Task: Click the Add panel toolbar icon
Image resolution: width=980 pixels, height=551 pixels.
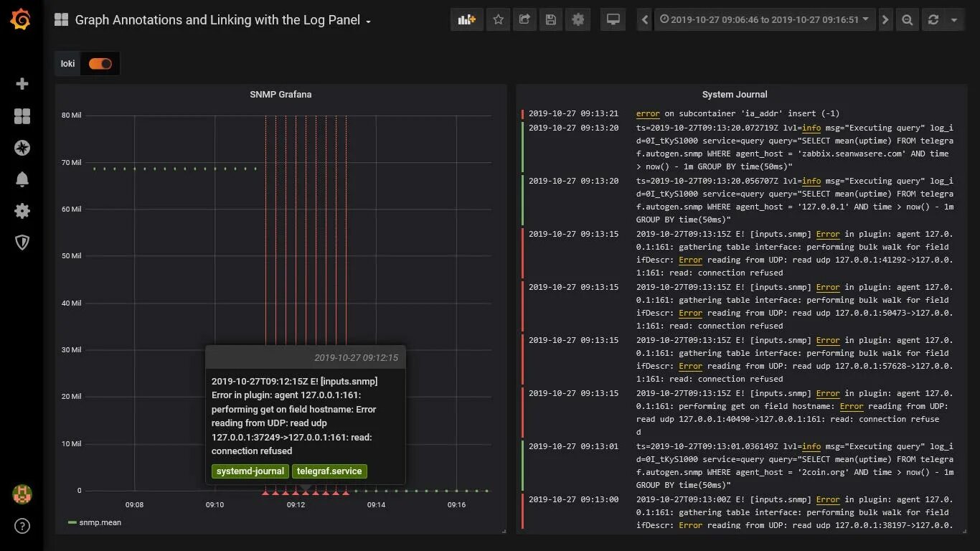Action: [467, 20]
